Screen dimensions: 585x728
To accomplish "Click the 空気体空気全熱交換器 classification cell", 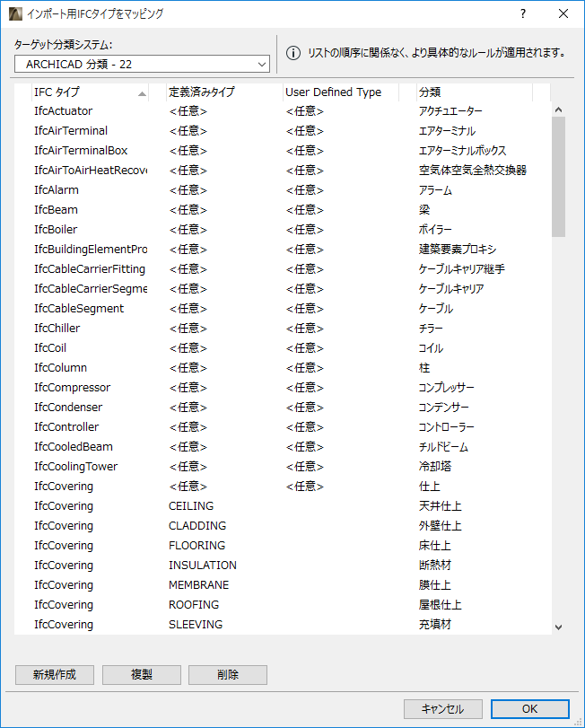I will (473, 171).
